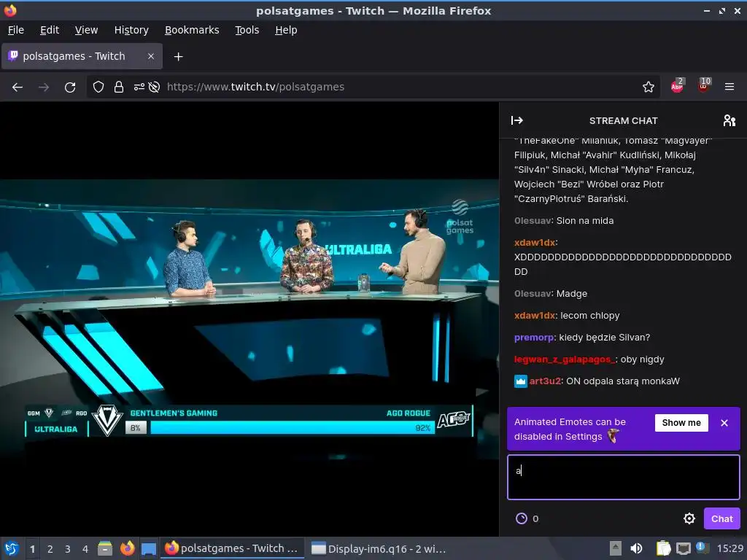The image size is (747, 560).
Task: Open update notifier tray icon
Action: pos(701,548)
